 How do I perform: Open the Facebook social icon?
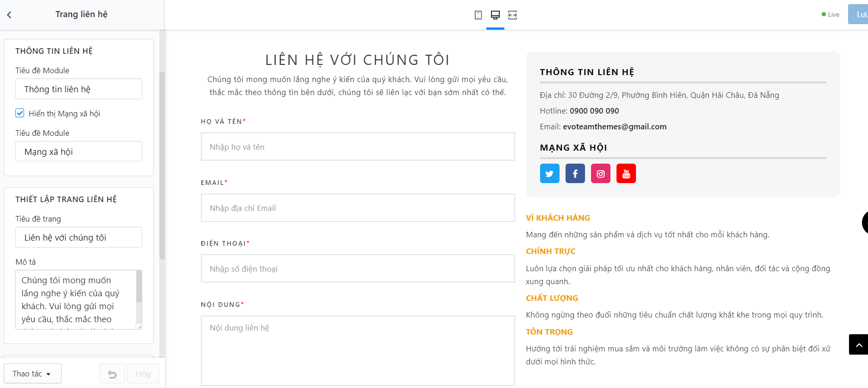coord(575,173)
